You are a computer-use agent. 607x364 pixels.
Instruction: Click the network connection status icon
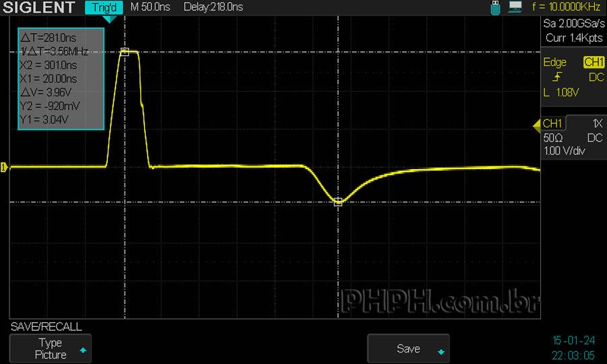coord(516,7)
